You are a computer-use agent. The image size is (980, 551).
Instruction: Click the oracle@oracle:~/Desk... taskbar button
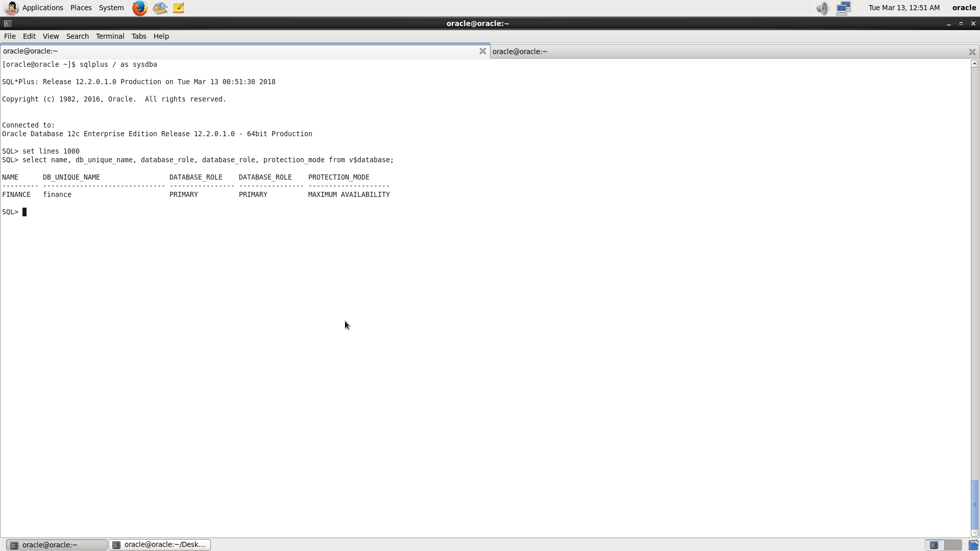pyautogui.click(x=160, y=545)
